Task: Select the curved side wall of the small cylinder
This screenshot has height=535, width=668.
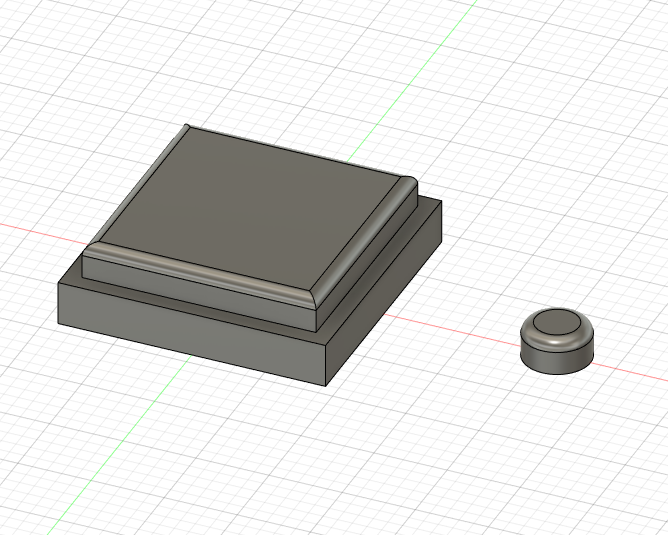Action: pyautogui.click(x=556, y=361)
